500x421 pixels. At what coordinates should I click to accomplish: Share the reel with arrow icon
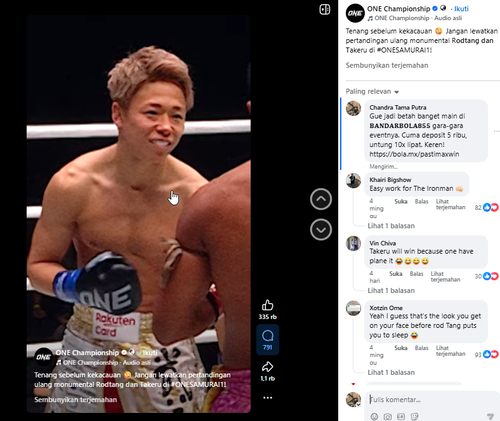coord(267,367)
